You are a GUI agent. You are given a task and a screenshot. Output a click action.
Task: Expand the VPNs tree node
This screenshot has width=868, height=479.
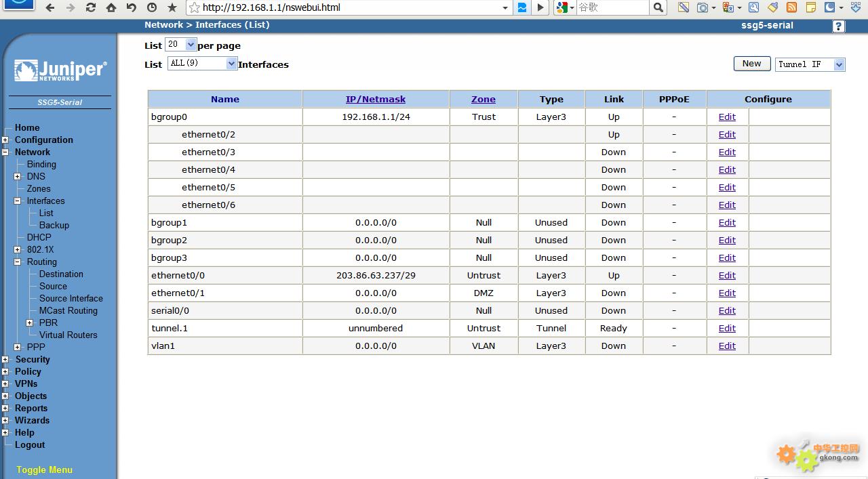coord(5,384)
